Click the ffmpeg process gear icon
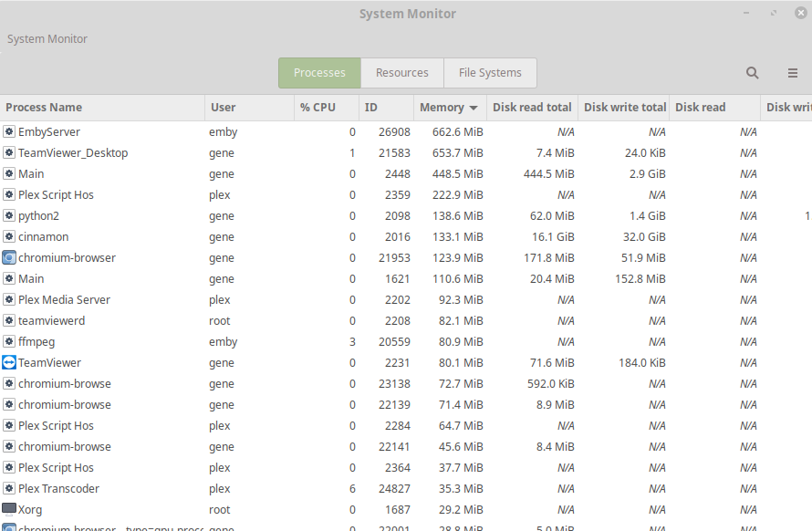Viewport: 812px width, 531px height. (9, 342)
